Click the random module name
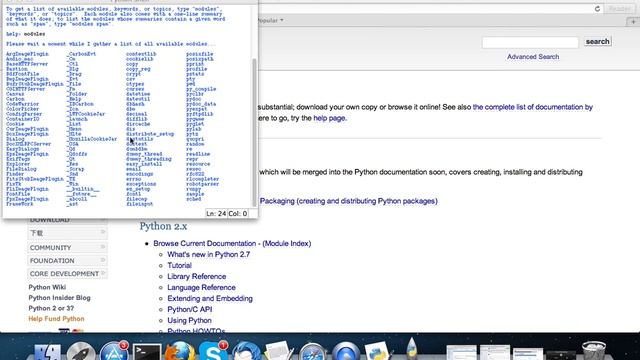Image resolution: width=640 pixels, height=360 pixels. [x=195, y=144]
